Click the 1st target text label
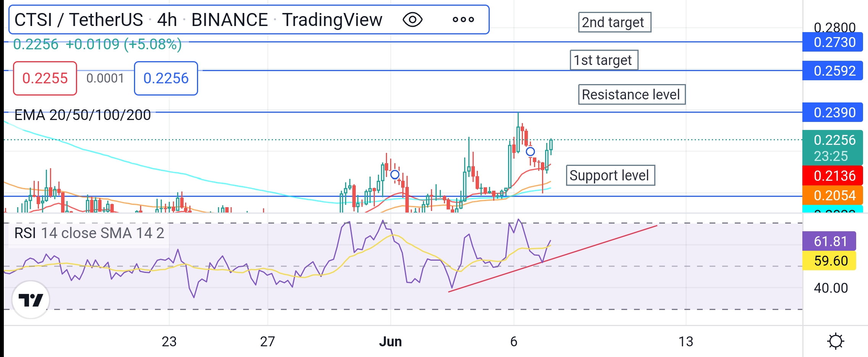The width and height of the screenshot is (868, 357). pyautogui.click(x=604, y=60)
